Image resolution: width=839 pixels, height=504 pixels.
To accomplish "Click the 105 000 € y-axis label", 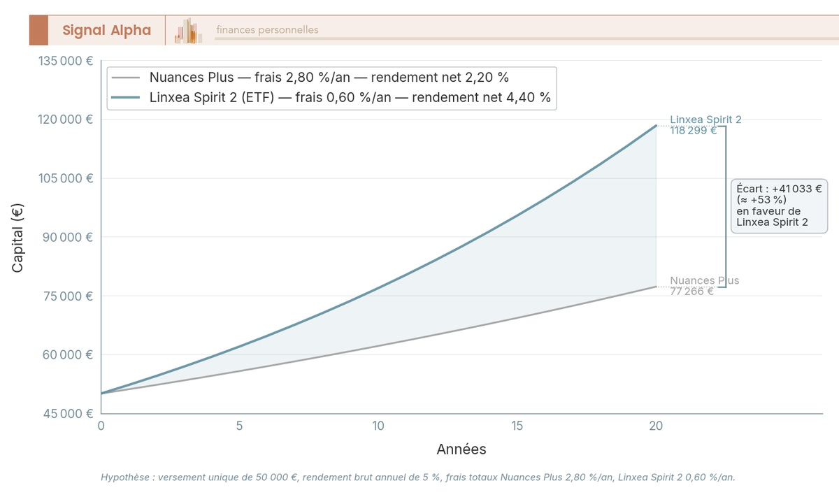I will (65, 178).
